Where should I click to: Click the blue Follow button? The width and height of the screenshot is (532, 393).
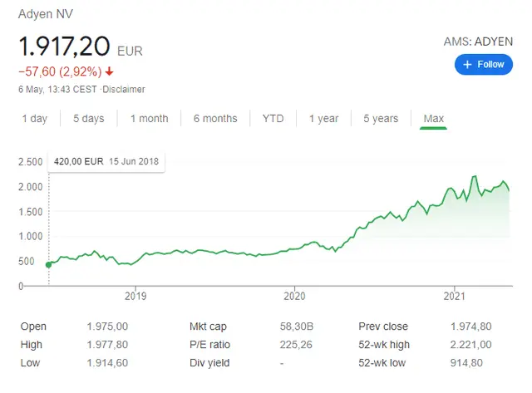coord(484,65)
